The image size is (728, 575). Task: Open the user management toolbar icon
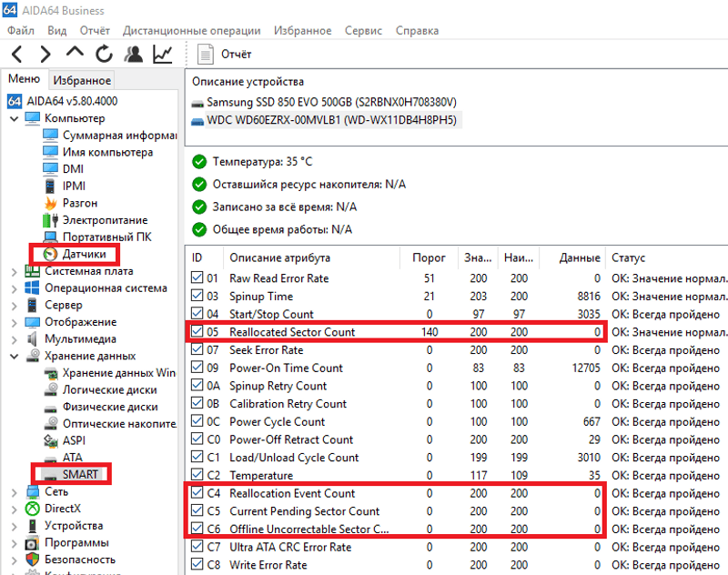[x=134, y=55]
